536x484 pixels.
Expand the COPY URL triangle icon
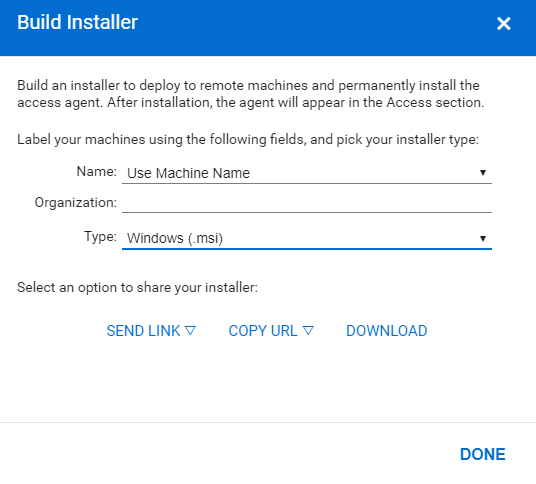308,331
